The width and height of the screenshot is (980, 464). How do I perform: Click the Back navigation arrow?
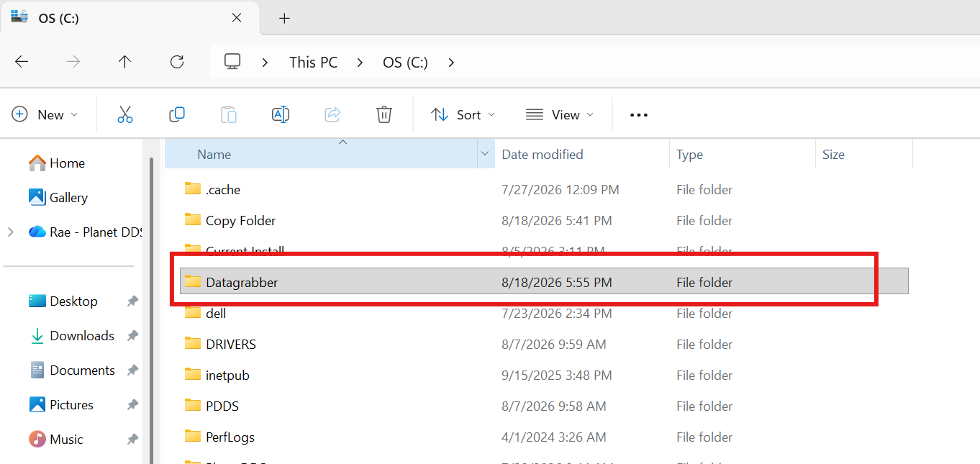[22, 62]
